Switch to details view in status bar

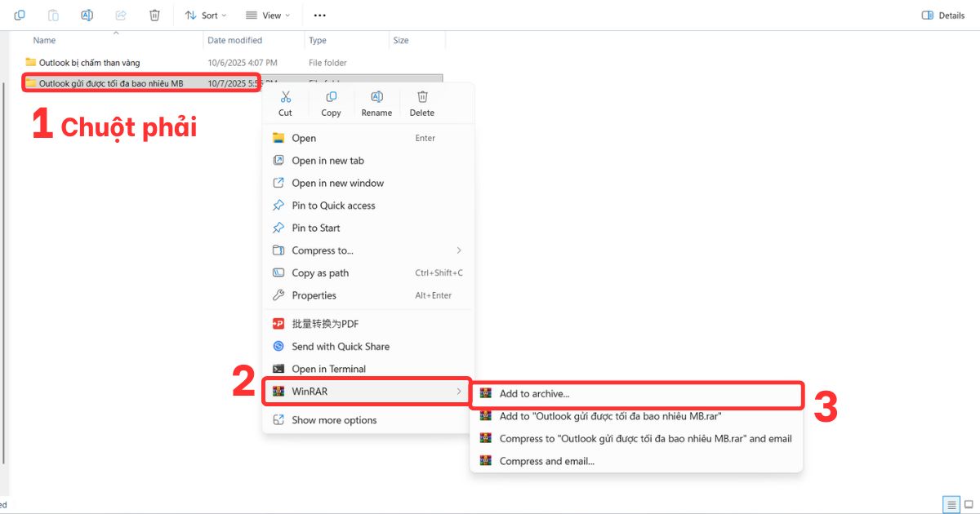[x=951, y=504]
